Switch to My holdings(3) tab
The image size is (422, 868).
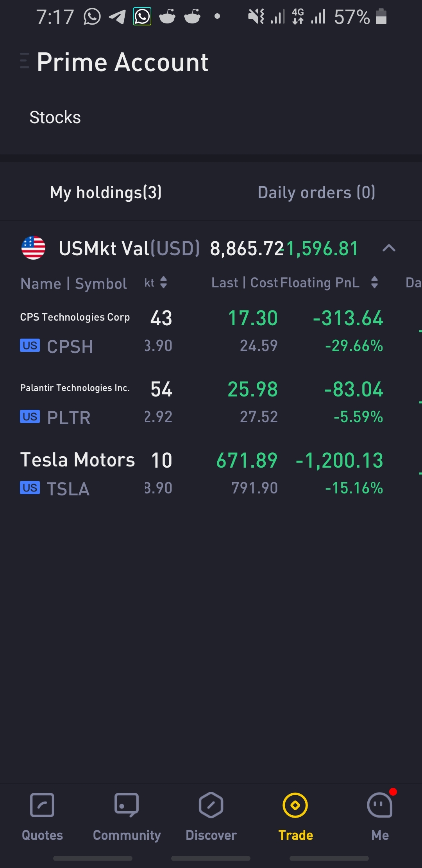click(105, 192)
